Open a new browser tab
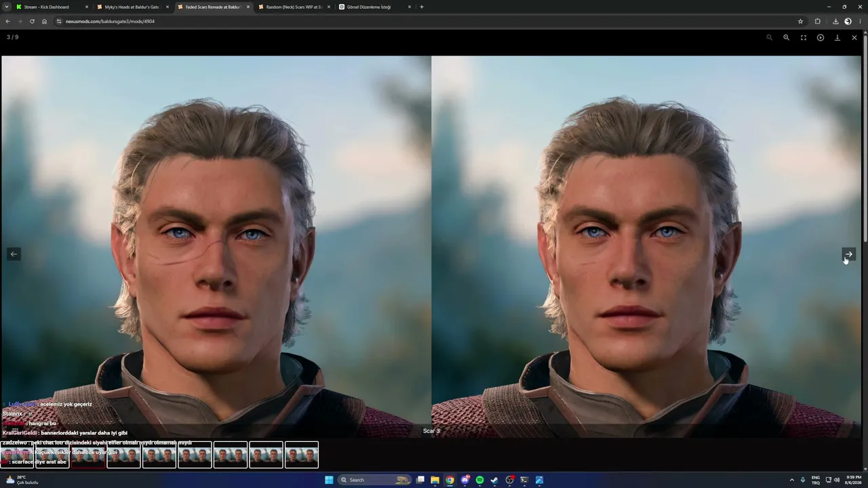 (x=422, y=7)
